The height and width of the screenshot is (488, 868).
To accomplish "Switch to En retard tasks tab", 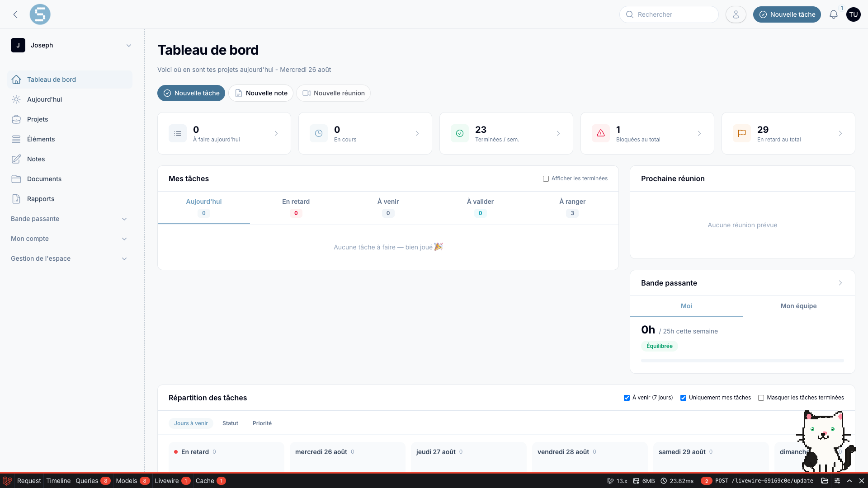I will click(296, 207).
